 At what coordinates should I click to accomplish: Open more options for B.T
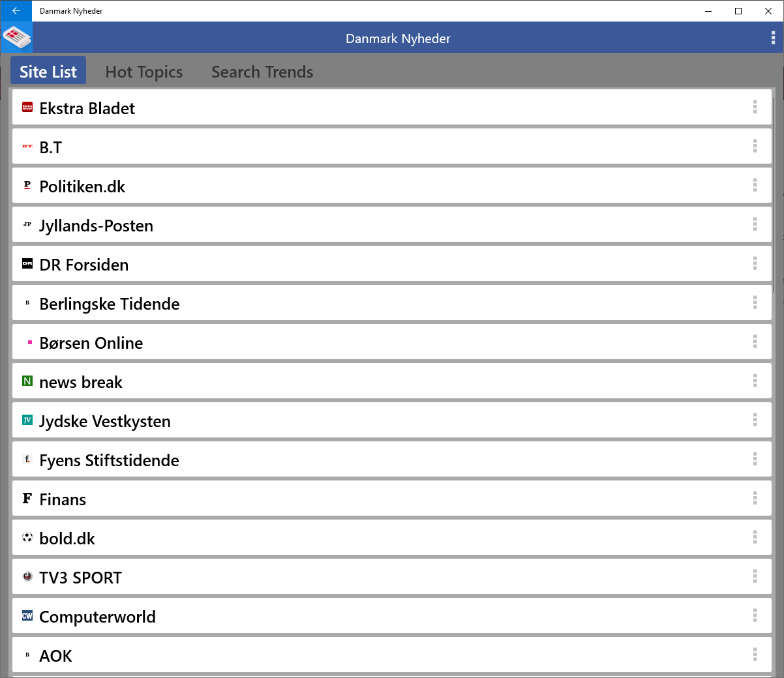point(755,146)
